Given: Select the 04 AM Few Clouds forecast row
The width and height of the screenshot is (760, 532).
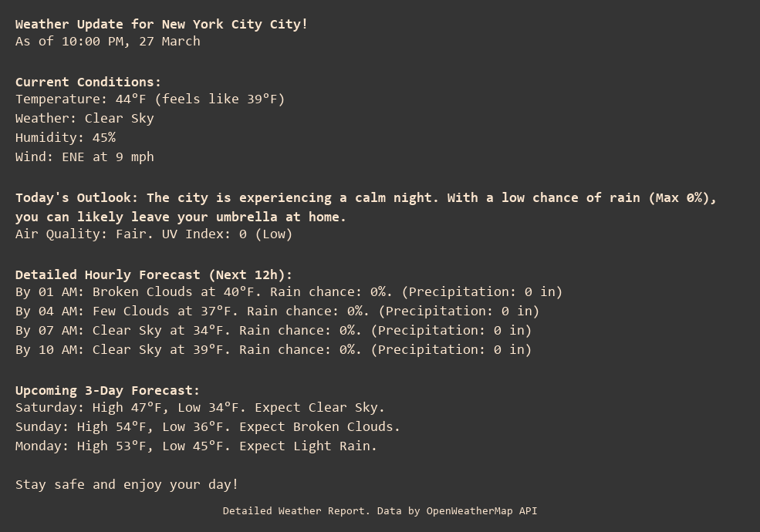Looking at the screenshot, I should pos(277,311).
